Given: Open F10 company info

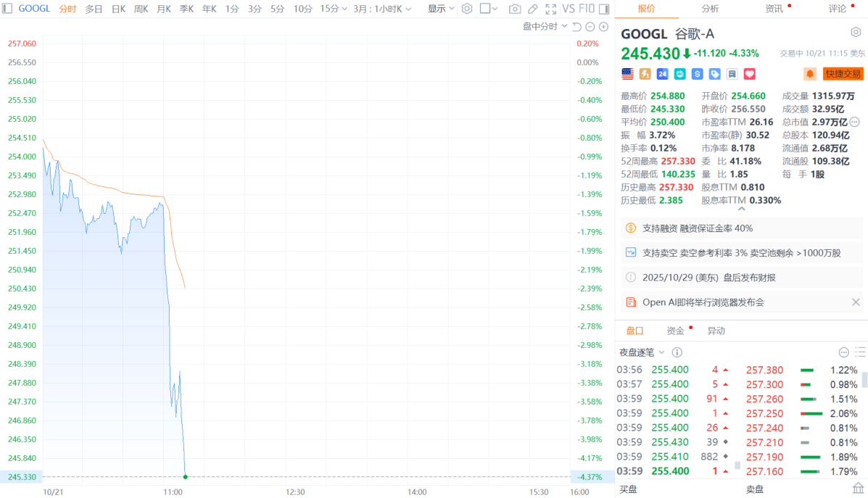Looking at the screenshot, I should (x=587, y=9).
